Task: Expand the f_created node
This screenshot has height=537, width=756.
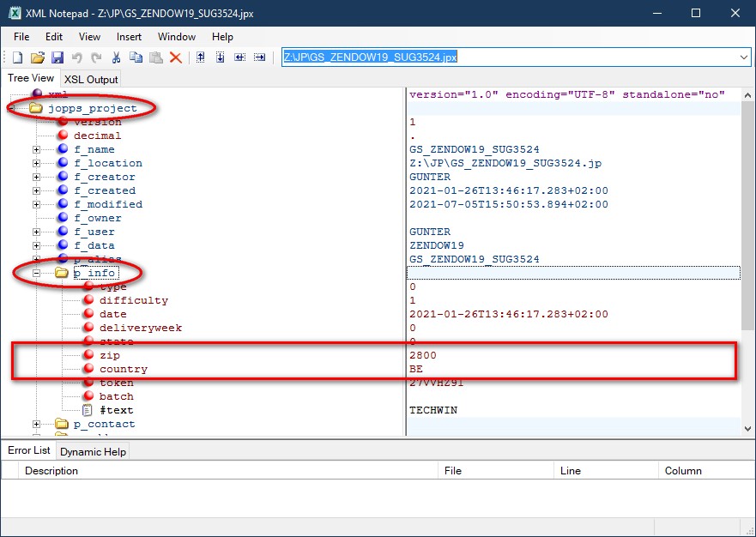Action: point(37,191)
